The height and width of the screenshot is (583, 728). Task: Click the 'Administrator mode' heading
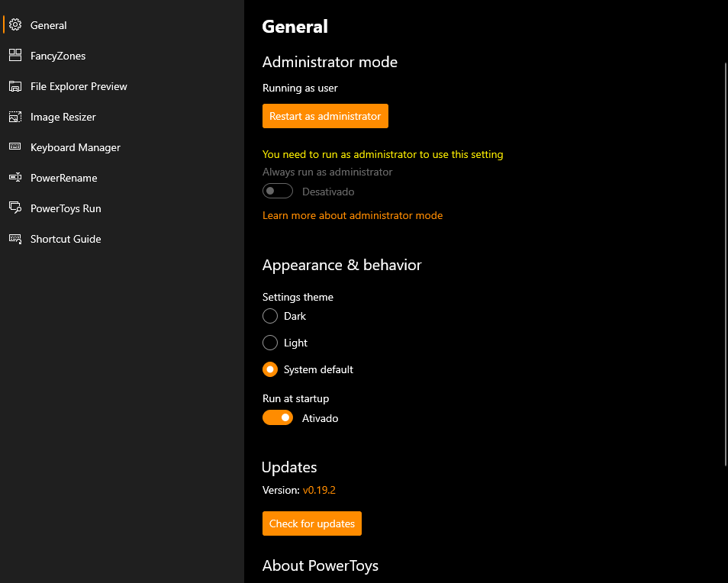click(330, 63)
